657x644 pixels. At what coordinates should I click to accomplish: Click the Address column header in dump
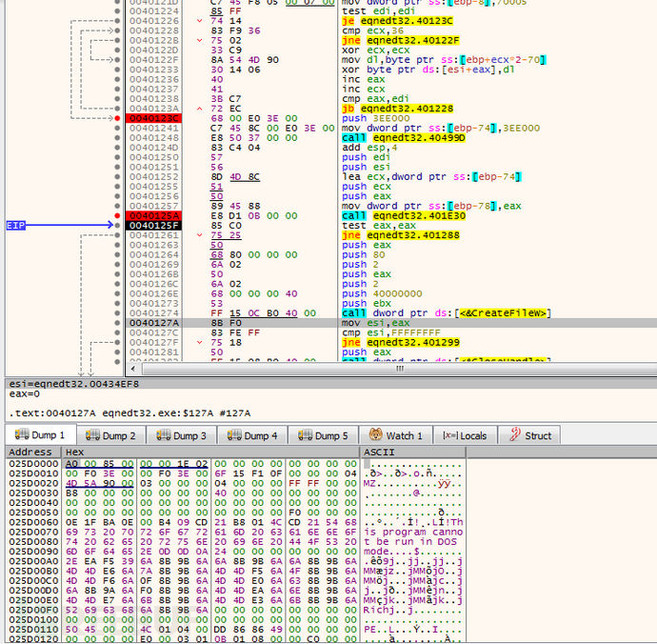pos(30,452)
